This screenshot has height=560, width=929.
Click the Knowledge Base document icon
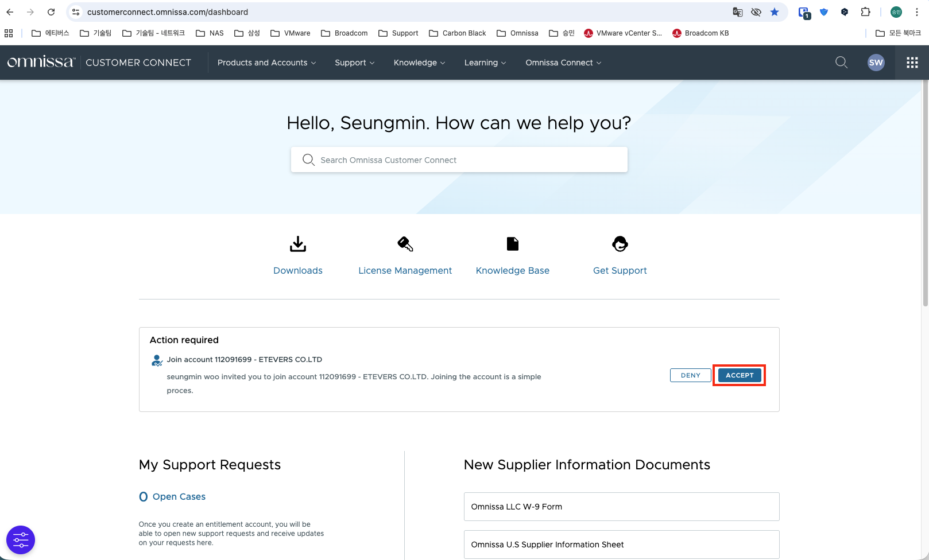(512, 244)
